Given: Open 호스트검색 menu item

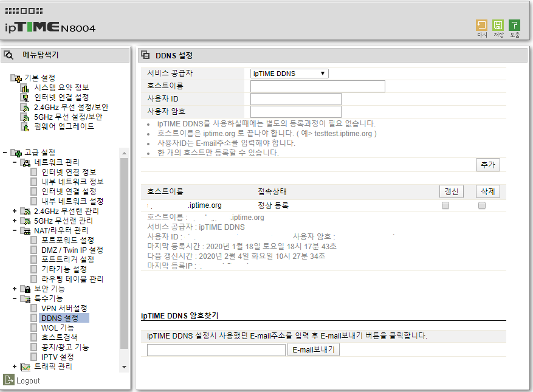Looking at the screenshot, I should click(x=60, y=337).
